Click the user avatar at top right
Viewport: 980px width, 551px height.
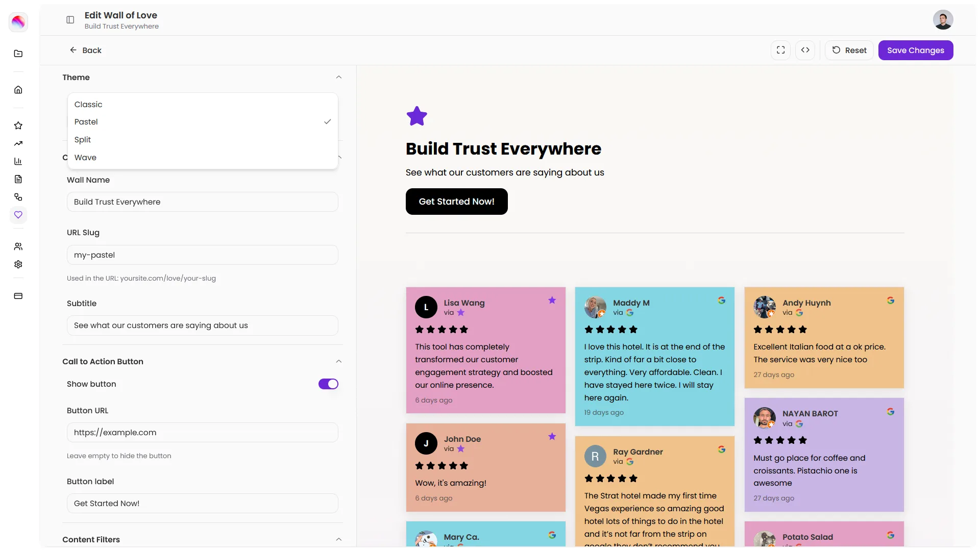pyautogui.click(x=943, y=20)
